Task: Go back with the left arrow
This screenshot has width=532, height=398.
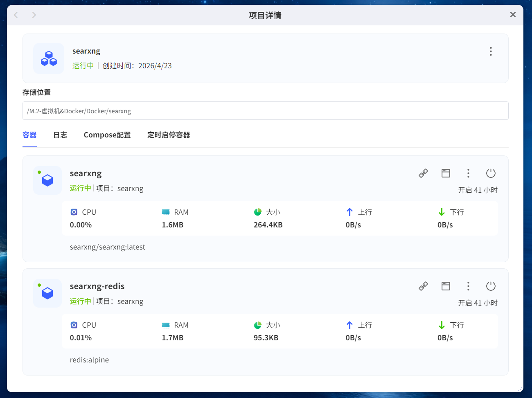Action: pos(16,15)
